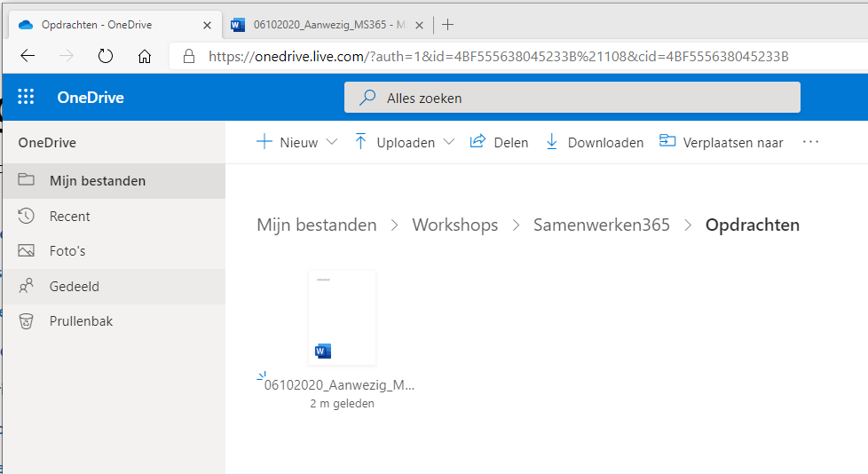Reload the page with refresh icon

pos(106,56)
